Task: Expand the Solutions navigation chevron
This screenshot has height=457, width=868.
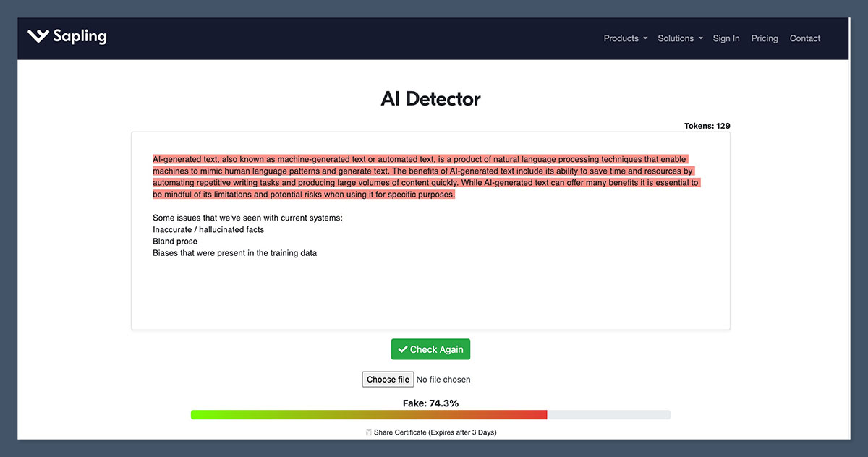Action: click(699, 38)
